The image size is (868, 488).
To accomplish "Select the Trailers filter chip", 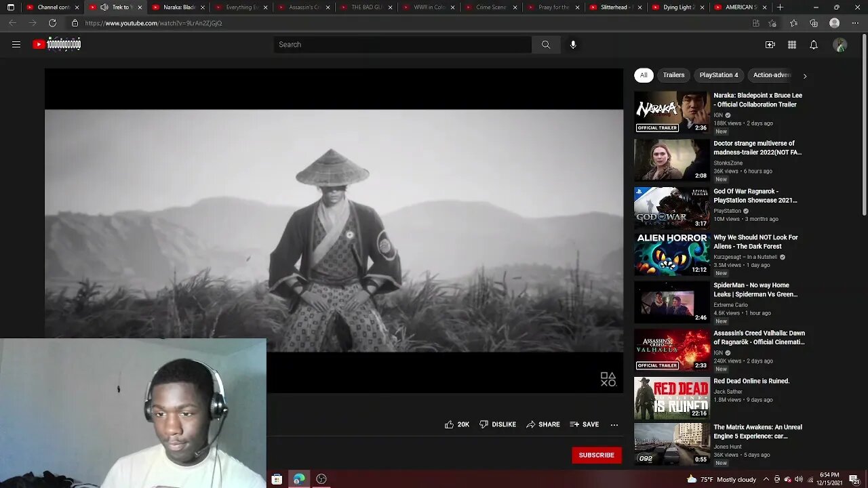I will [673, 75].
